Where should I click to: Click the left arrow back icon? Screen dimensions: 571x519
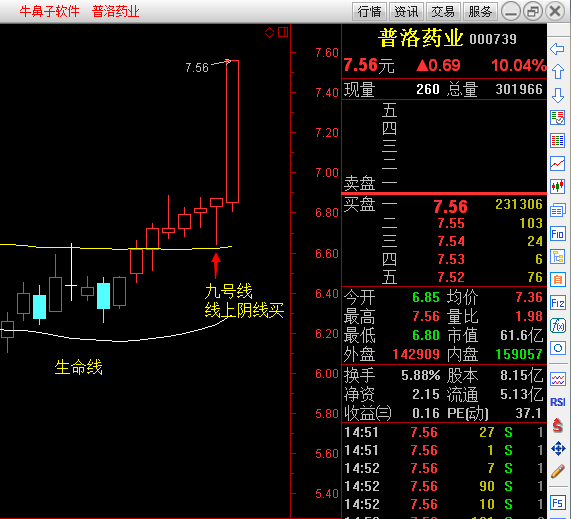click(x=558, y=49)
